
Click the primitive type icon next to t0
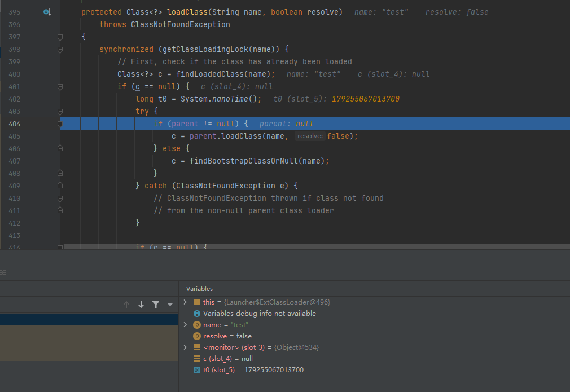click(196, 370)
